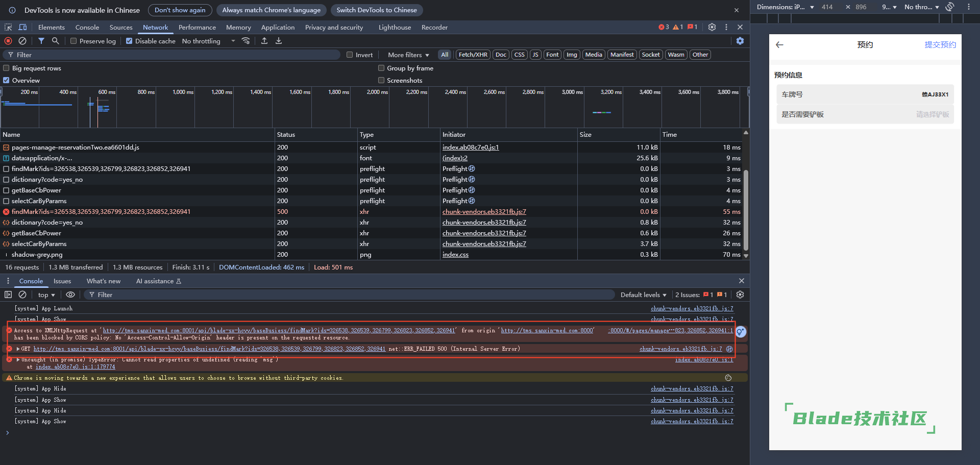This screenshot has width=980, height=465.
Task: Uncheck the Overview checkbox
Action: click(x=6, y=80)
